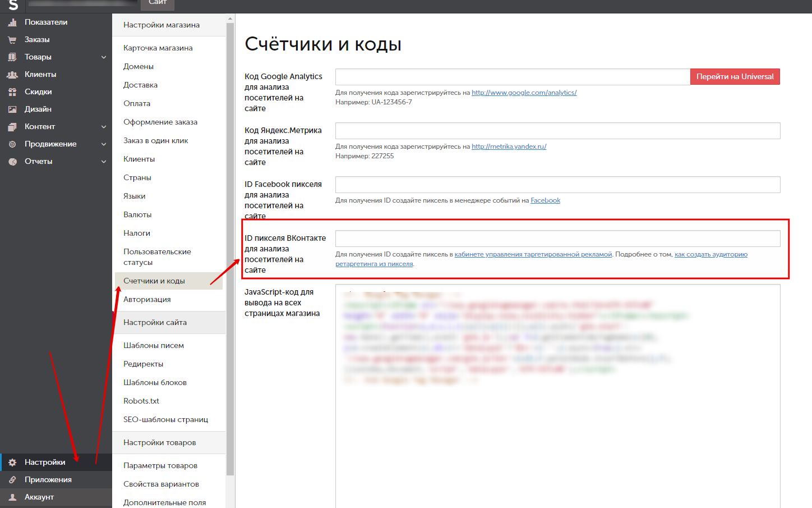Screen dimensions: 812x508
Task: Follow the Facebook events manager link
Action: 545,200
